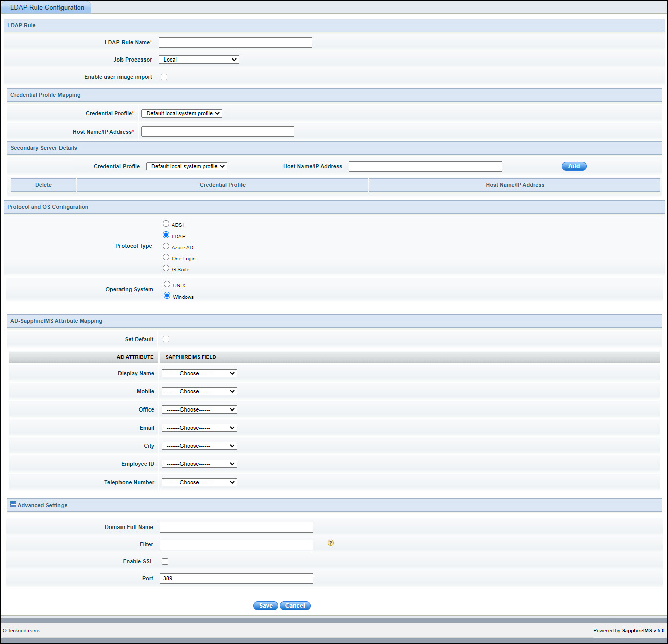This screenshot has width=668, height=644.
Task: Open the Employee ID mapping dropdown
Action: coord(199,464)
